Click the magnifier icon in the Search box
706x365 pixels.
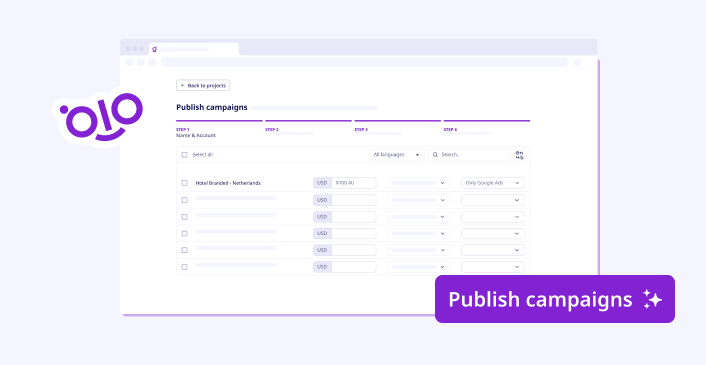pyautogui.click(x=435, y=155)
